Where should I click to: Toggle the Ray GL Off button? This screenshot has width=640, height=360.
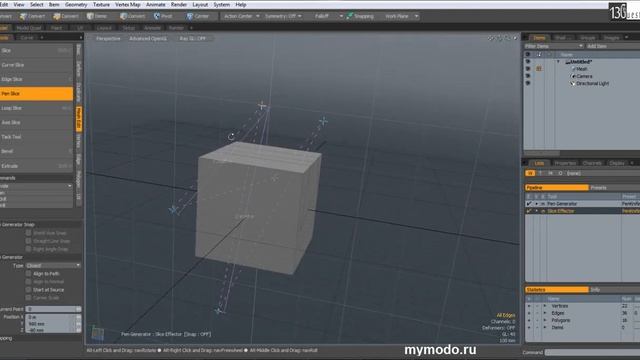tap(193, 38)
